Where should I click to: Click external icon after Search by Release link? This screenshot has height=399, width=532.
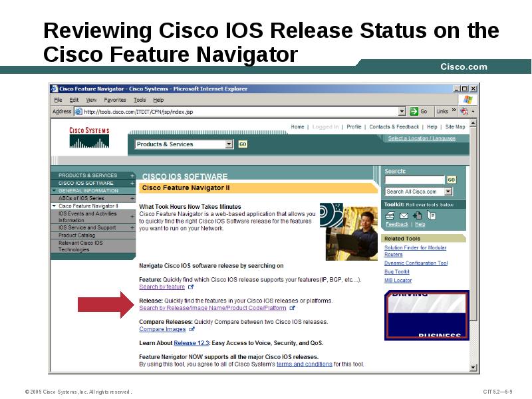click(x=293, y=308)
